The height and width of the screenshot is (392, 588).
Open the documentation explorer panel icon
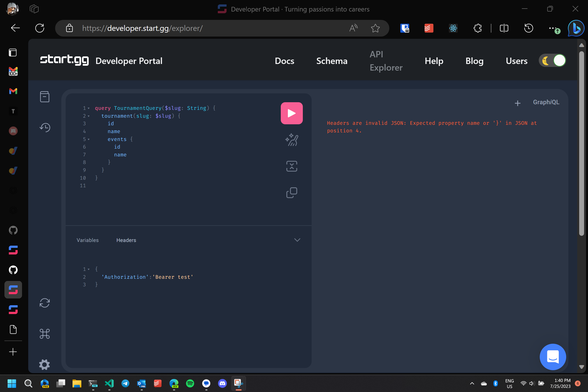[x=44, y=97]
